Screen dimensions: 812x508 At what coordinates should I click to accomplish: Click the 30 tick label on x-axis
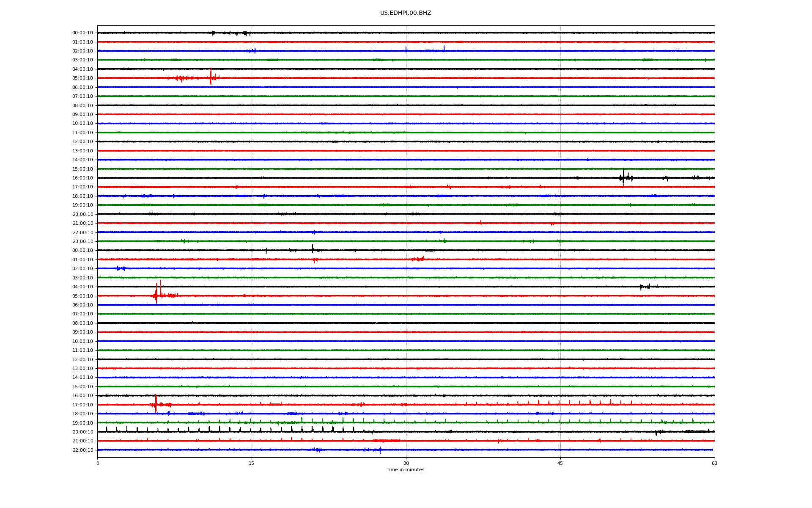pyautogui.click(x=406, y=463)
